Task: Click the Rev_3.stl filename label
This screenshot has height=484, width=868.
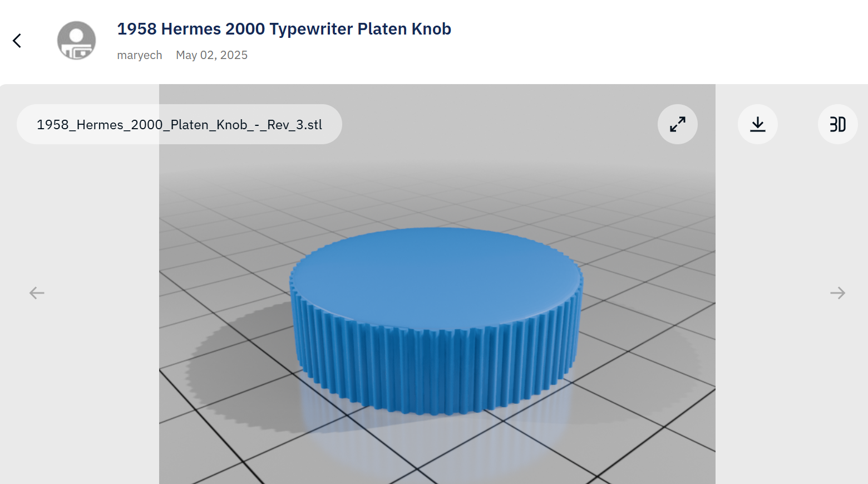Action: coord(179,124)
